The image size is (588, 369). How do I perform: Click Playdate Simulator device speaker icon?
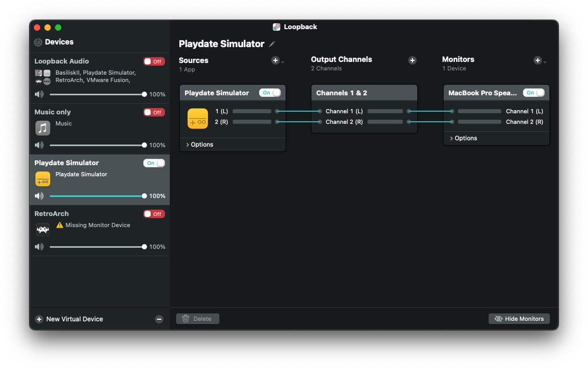pyautogui.click(x=39, y=196)
